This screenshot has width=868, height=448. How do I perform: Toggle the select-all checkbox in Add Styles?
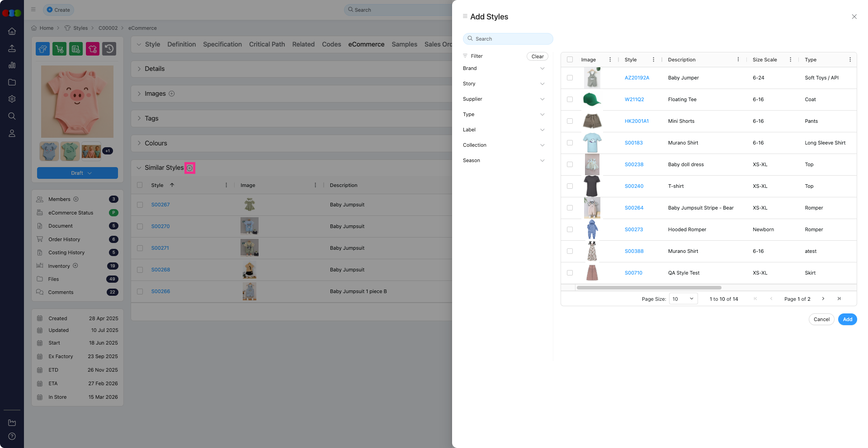[570, 60]
